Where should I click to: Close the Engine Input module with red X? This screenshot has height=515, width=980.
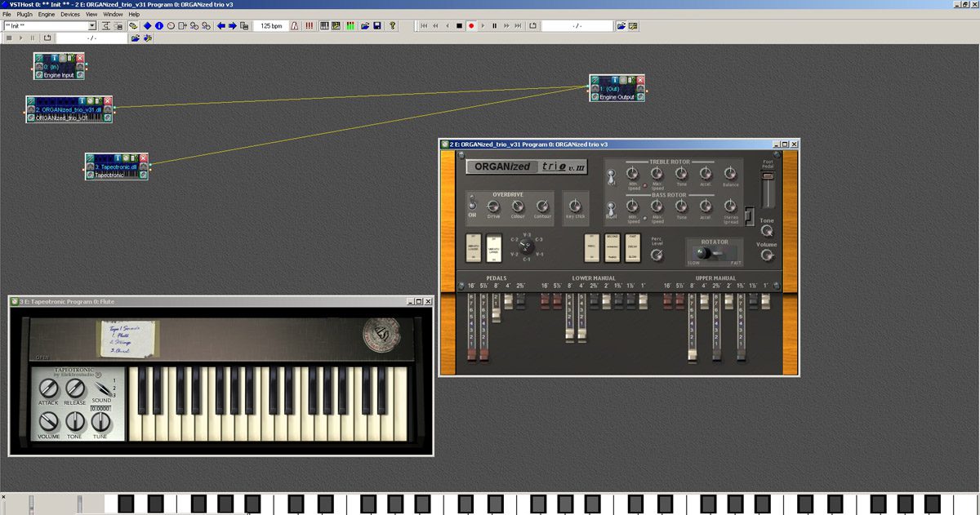pos(80,58)
